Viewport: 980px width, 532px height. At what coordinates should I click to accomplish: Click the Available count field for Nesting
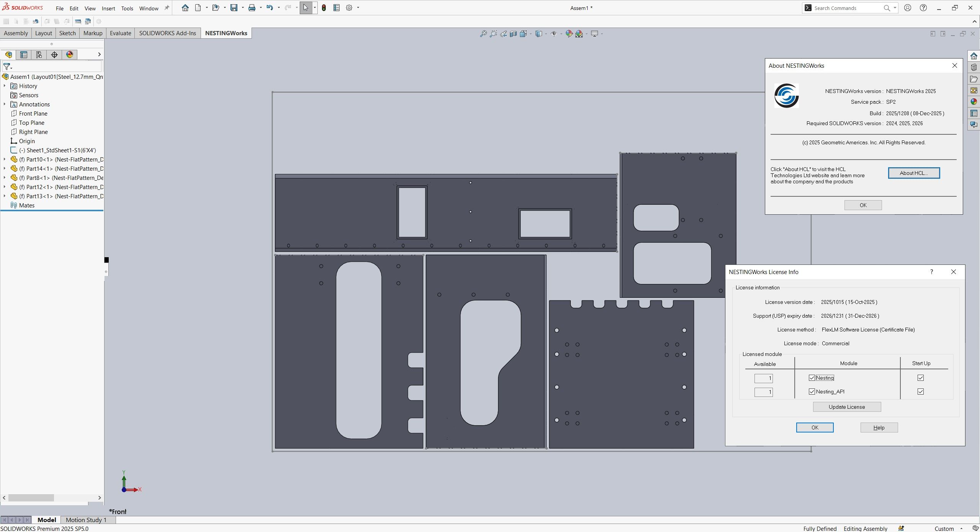click(x=763, y=378)
